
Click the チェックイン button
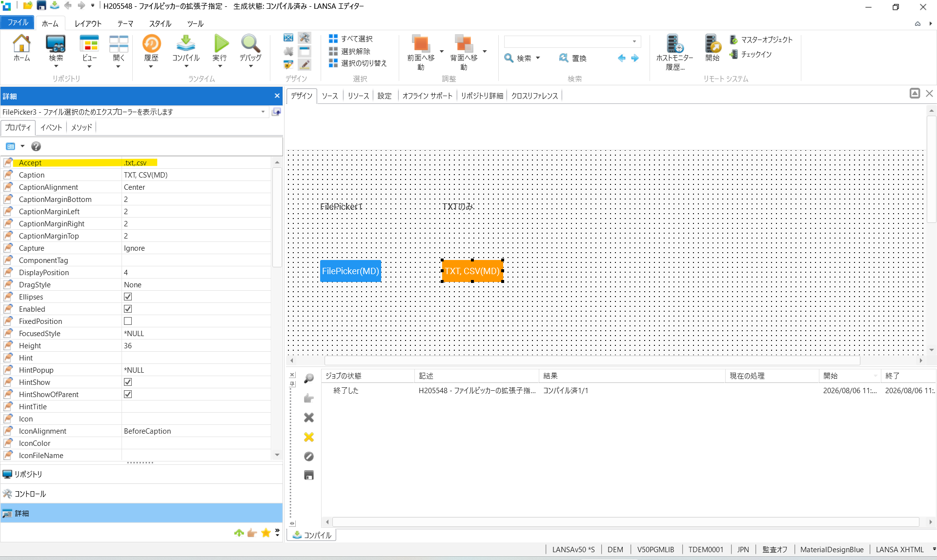751,54
